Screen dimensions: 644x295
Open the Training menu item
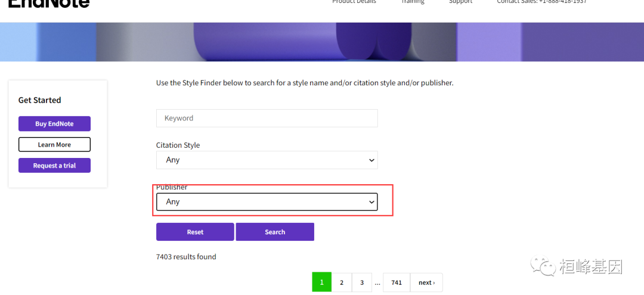(x=413, y=2)
